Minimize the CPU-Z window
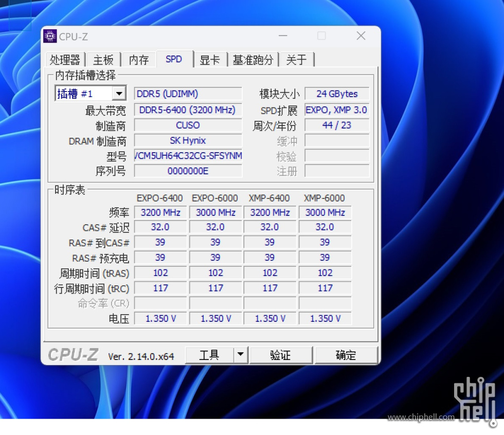This screenshot has height=435, width=504. 283,35
